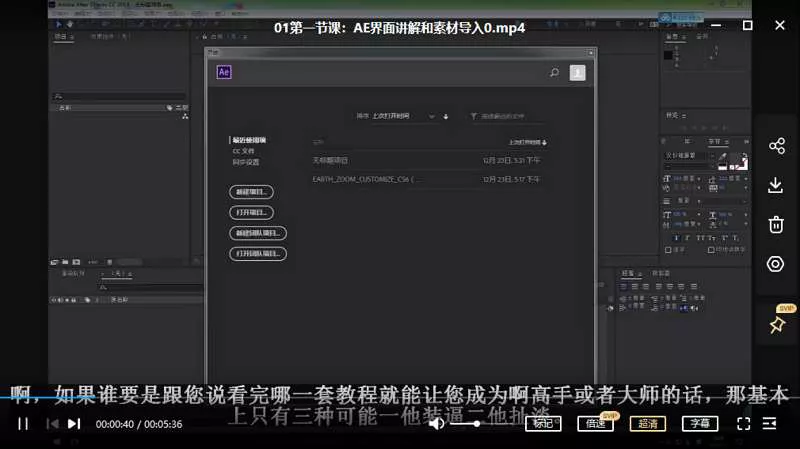Click the share icon in right sidebar
Screen dimensions: 800x449
tap(776, 147)
